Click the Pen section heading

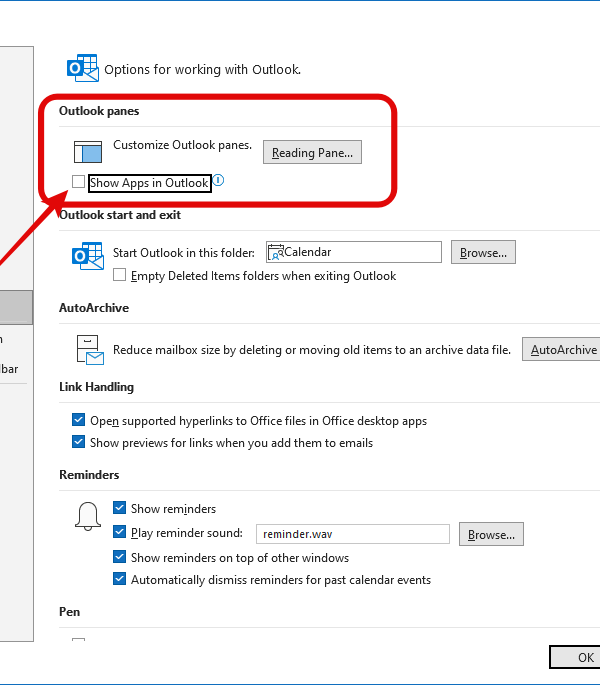pos(69,612)
